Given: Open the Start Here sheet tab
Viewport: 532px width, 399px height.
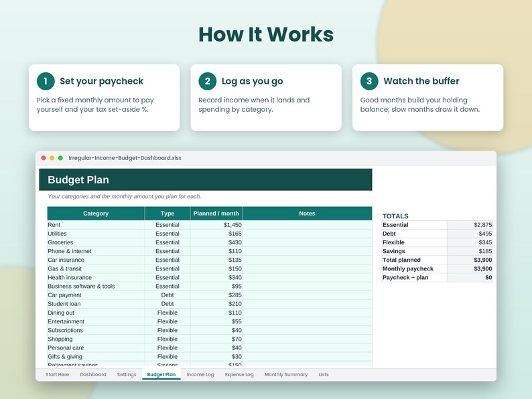Looking at the screenshot, I should 57,375.
